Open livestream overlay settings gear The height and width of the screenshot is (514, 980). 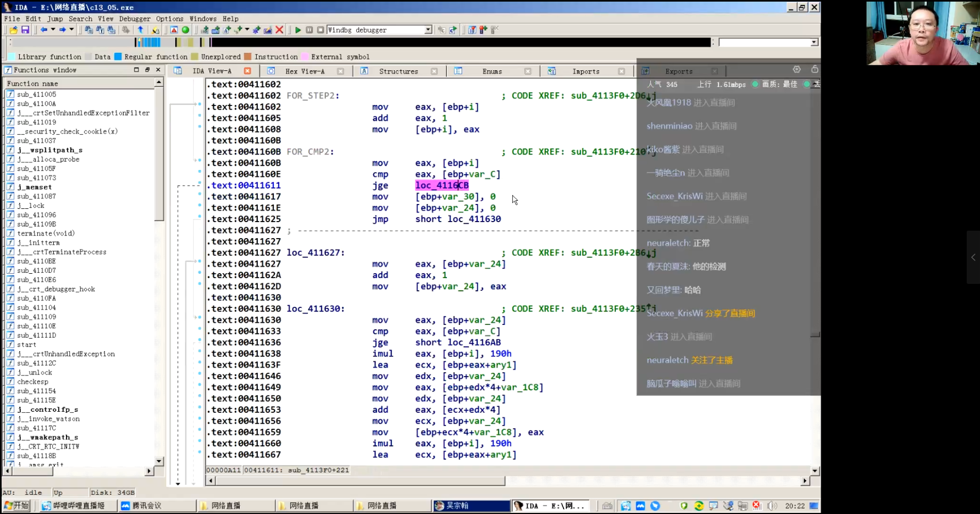point(796,69)
